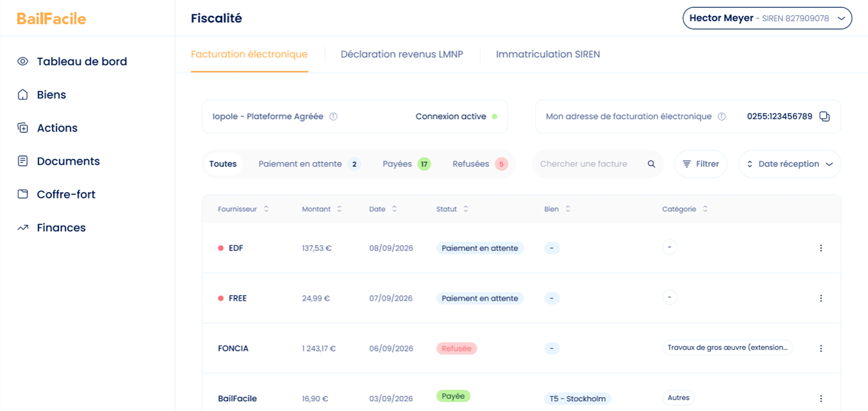This screenshot has width=868, height=411.
Task: Filter invoices by Refusées
Action: (x=480, y=164)
